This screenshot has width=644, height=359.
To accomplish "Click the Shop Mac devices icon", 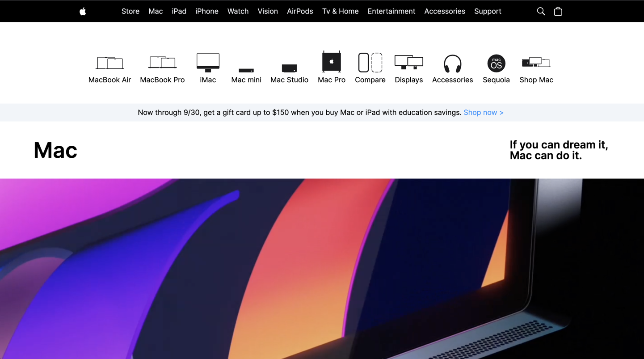I will (x=536, y=62).
